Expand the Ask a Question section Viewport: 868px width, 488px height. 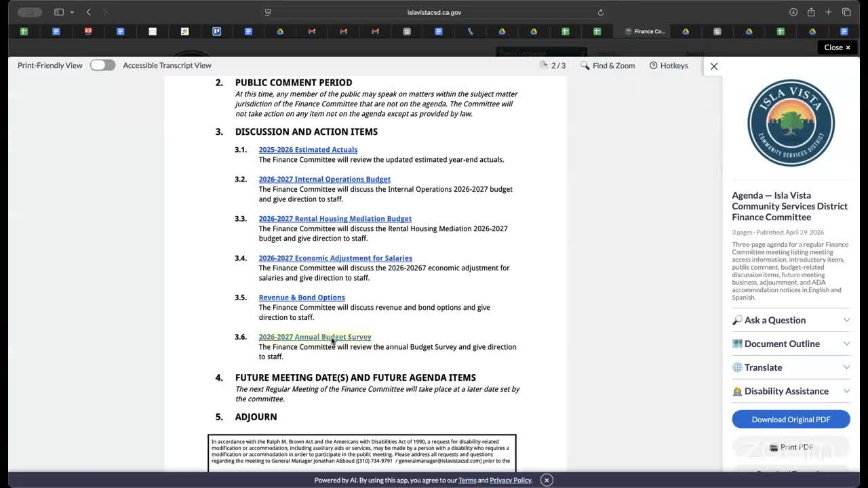[791, 320]
